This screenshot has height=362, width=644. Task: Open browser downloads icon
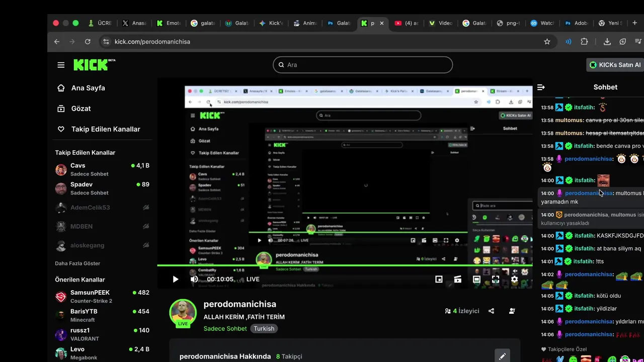click(607, 42)
